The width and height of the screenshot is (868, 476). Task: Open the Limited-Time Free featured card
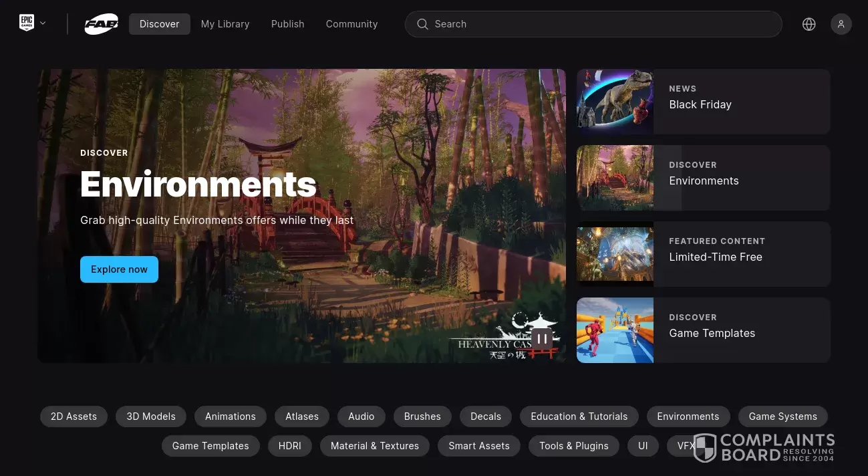pos(704,254)
